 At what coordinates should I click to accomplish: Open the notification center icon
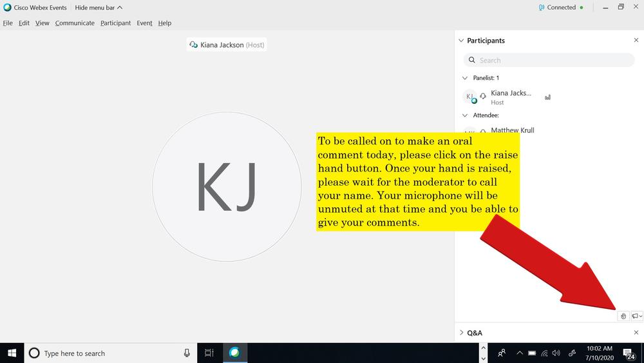(628, 353)
